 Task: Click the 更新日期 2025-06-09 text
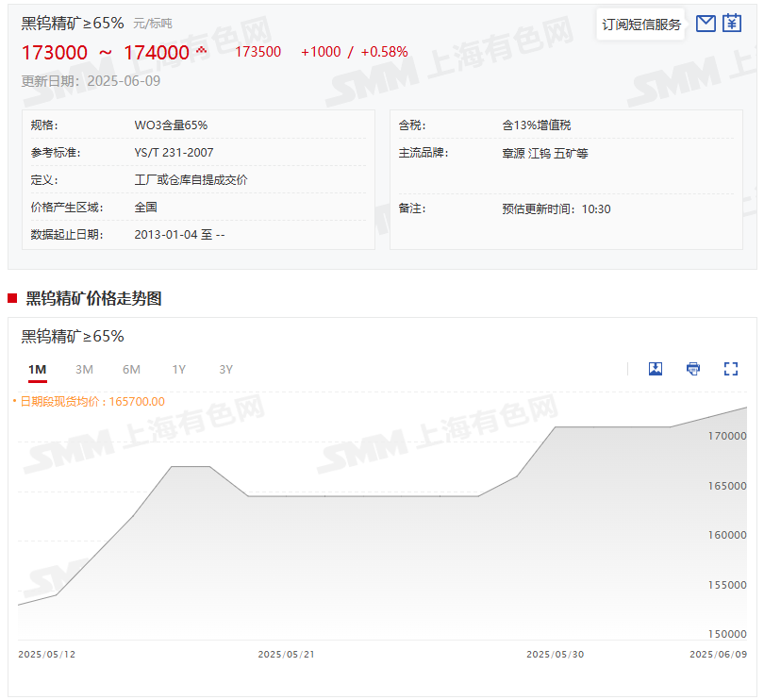[91, 81]
